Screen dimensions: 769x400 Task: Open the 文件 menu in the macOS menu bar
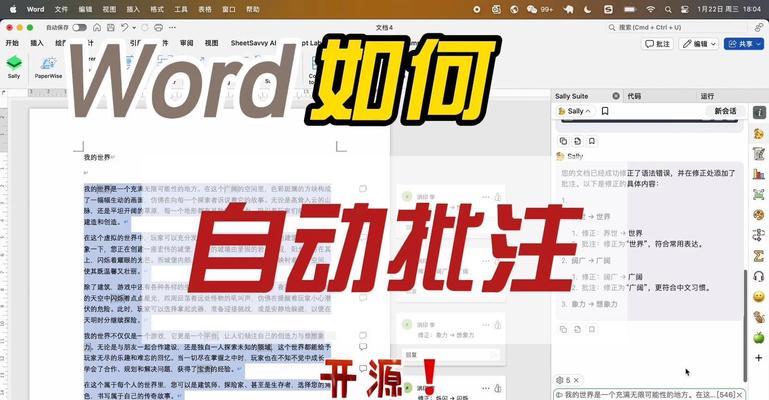pyautogui.click(x=61, y=9)
